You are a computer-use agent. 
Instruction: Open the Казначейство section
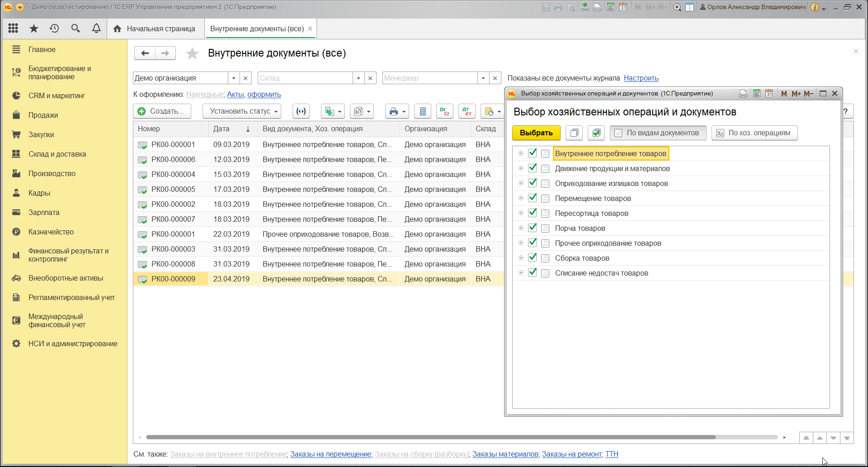pos(51,232)
